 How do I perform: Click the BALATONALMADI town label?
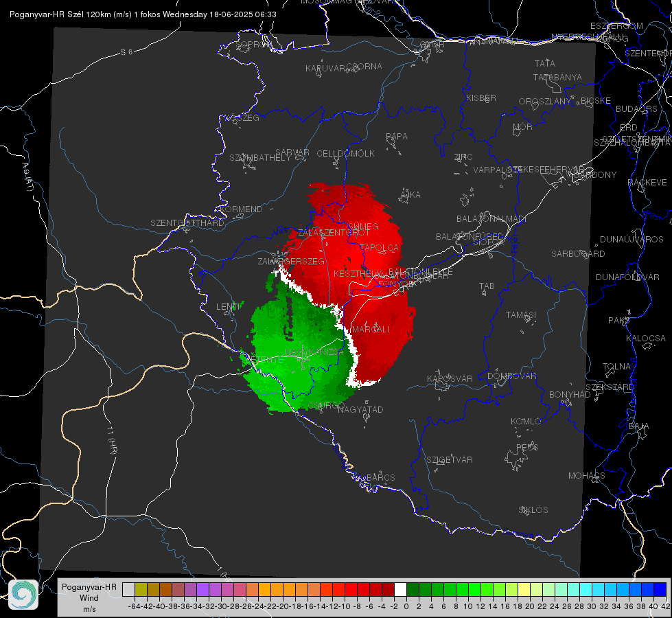(x=491, y=218)
